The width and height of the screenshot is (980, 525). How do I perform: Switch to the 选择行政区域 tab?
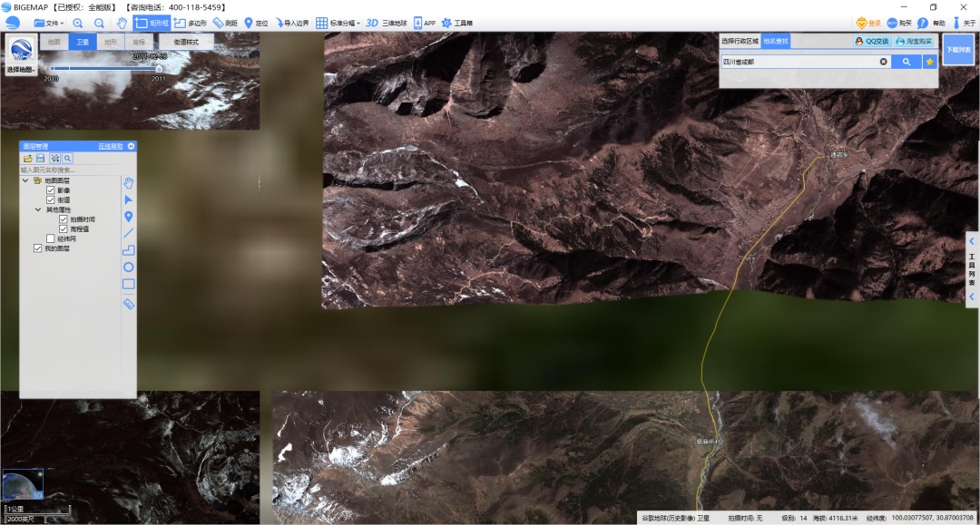point(740,41)
